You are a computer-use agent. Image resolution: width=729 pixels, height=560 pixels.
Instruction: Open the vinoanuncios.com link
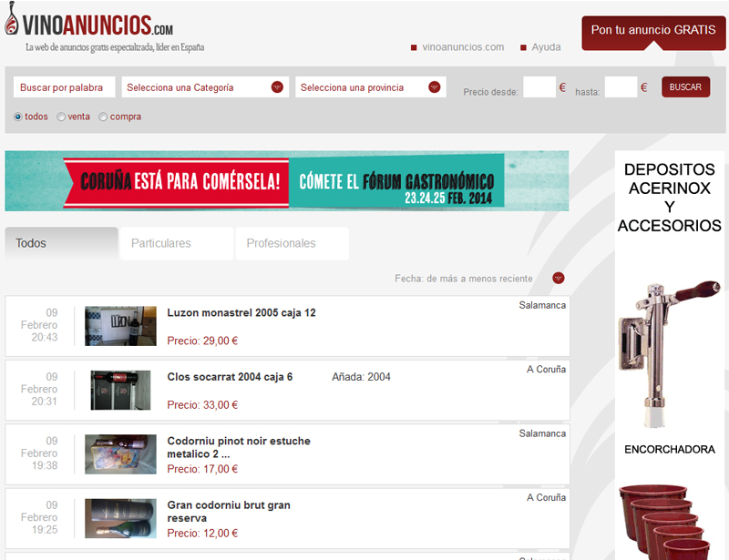coord(463,47)
